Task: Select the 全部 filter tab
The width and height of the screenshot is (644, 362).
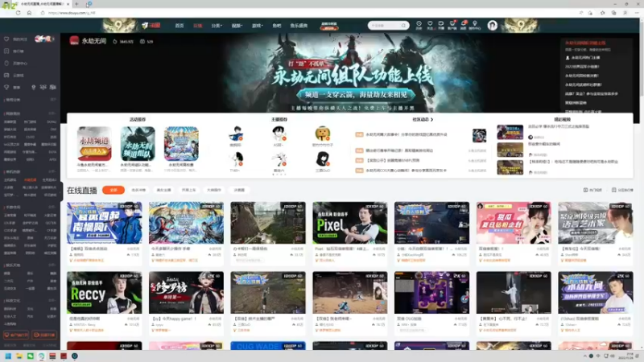Action: coord(114,190)
